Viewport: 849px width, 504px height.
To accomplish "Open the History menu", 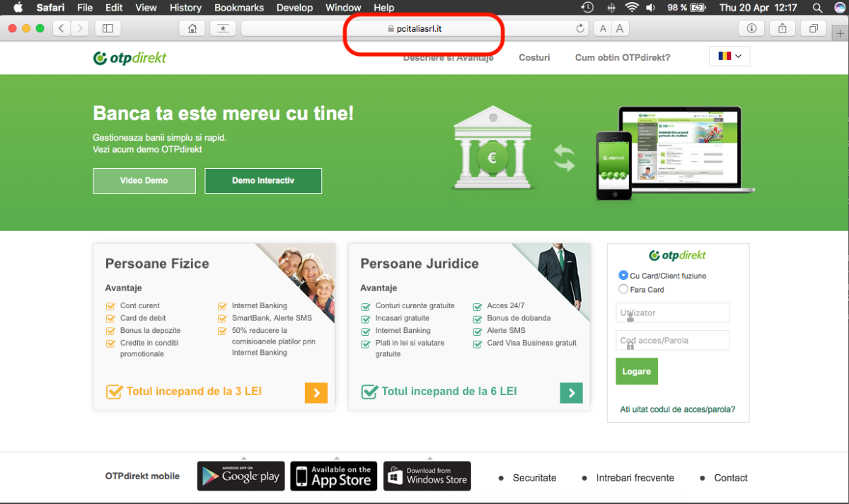I will (185, 8).
